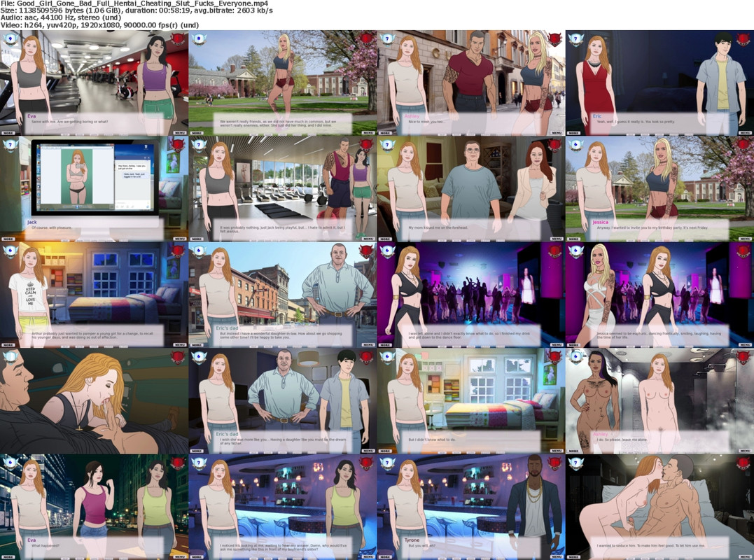This screenshot has width=754, height=560.
Task: Click the devil badge in Eric's 'Yeah, well' frame
Action: (x=743, y=39)
